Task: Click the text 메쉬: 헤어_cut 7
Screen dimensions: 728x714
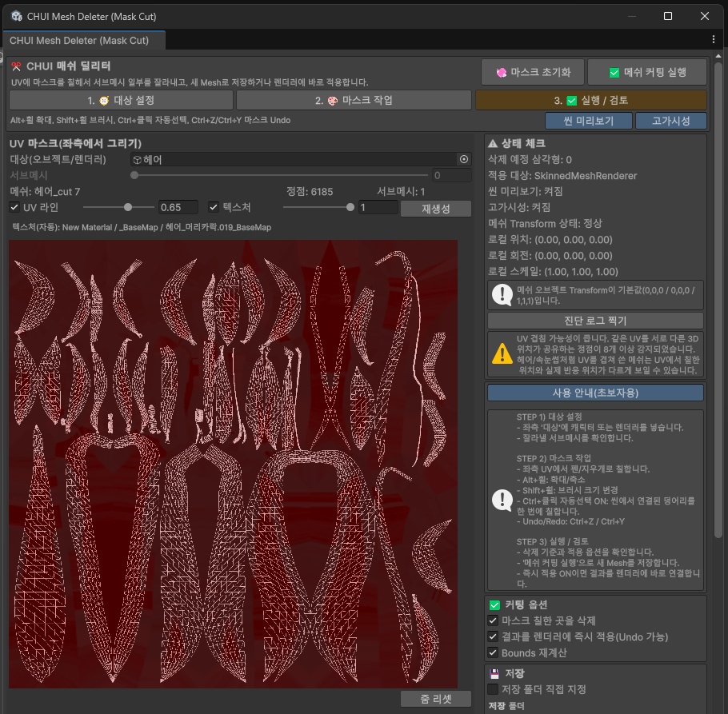Action: (45, 192)
